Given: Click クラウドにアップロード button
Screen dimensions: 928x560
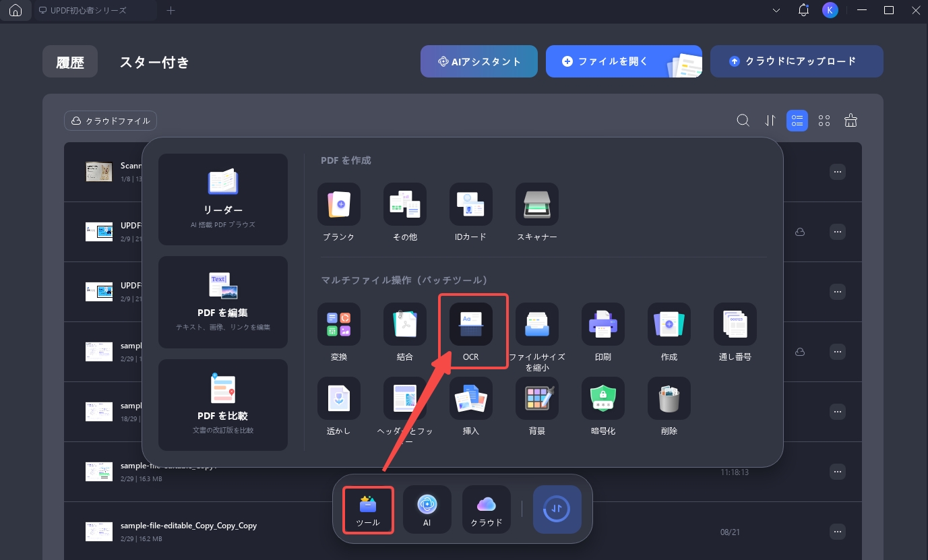Looking at the screenshot, I should pos(797,61).
